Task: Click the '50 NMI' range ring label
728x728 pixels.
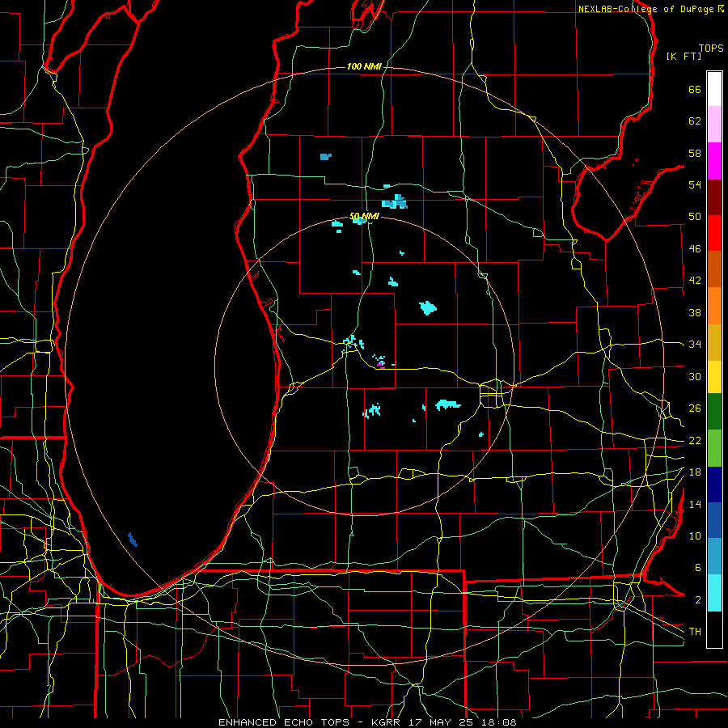Action: pos(365,216)
